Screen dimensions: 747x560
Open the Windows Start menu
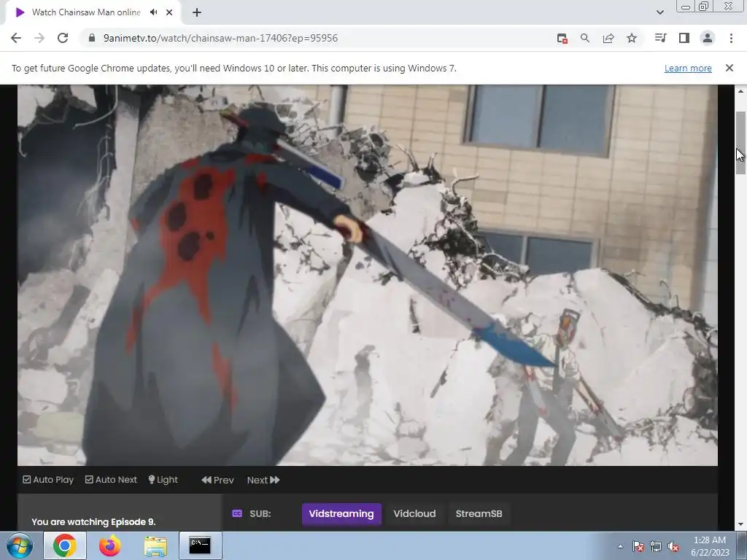pyautogui.click(x=20, y=545)
